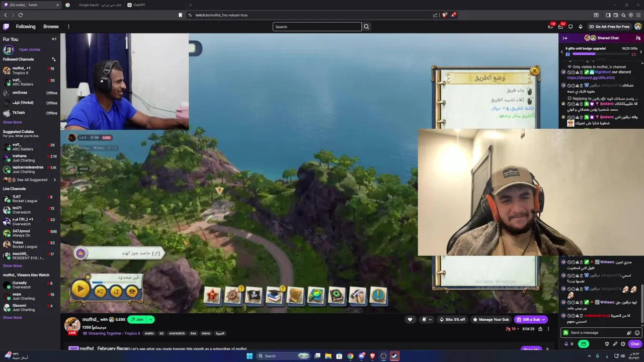The height and width of the screenshot is (362, 644).
Task: Click the Bits: 5% off button
Action: 452,320
